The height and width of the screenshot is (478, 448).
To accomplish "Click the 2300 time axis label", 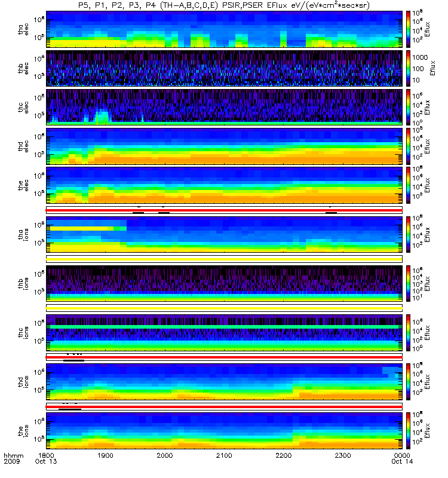I will [343, 455].
